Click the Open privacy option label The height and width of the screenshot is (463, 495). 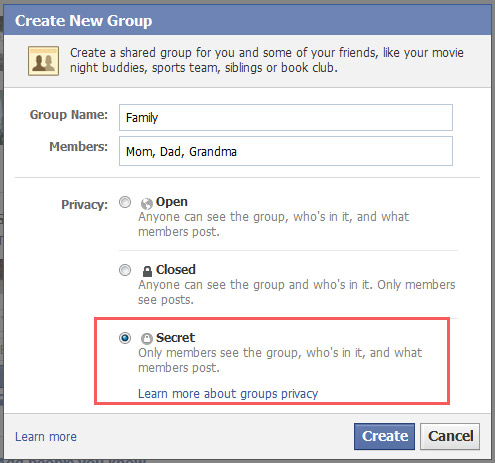point(172,202)
